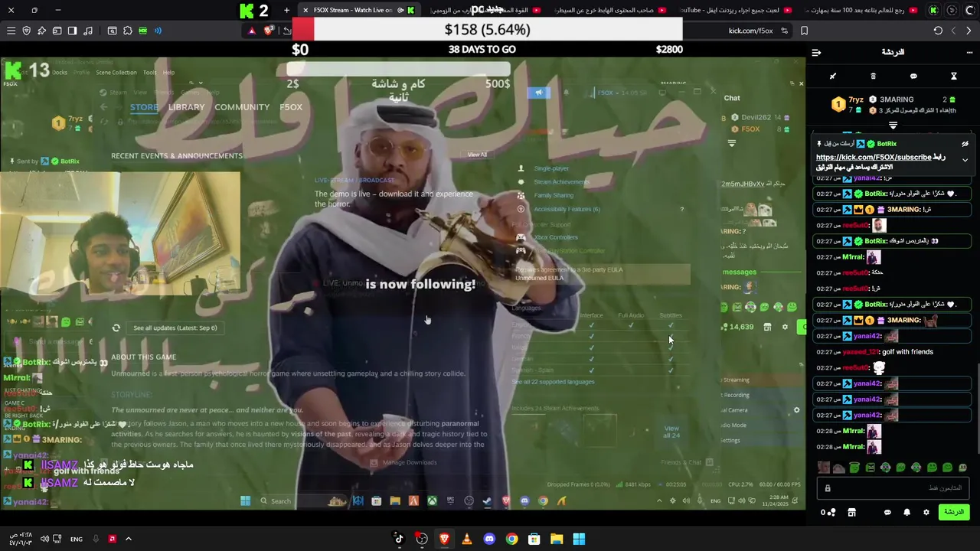980x551 pixels.
Task: Close the F5OX Stream tab
Action: [305, 10]
